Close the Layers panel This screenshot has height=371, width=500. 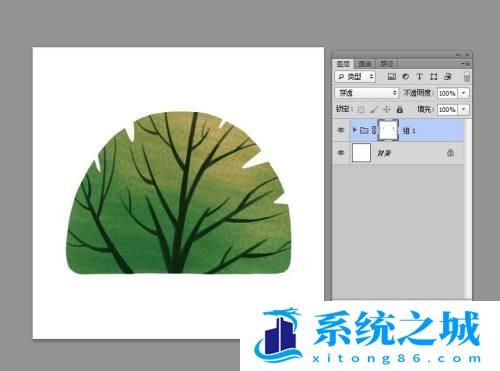(468, 55)
